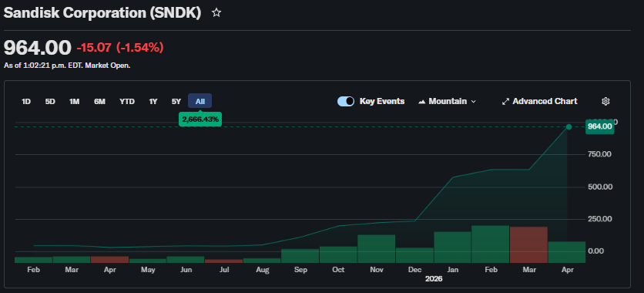
Task: Click the Sandisk Corporation (SNDK) title
Action: [102, 13]
